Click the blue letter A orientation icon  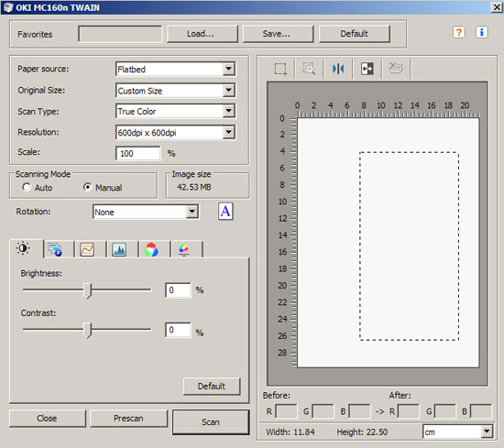click(x=225, y=212)
